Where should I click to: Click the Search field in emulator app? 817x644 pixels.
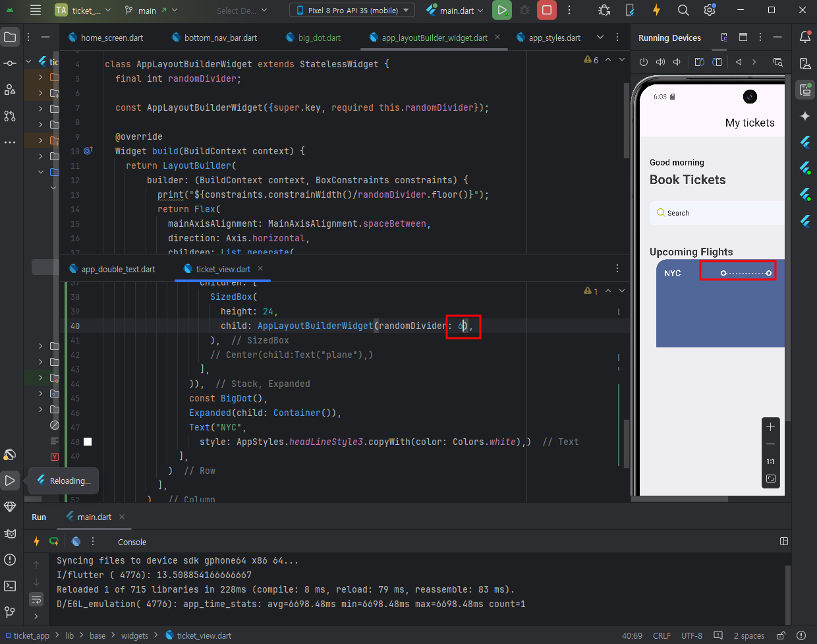tap(717, 213)
